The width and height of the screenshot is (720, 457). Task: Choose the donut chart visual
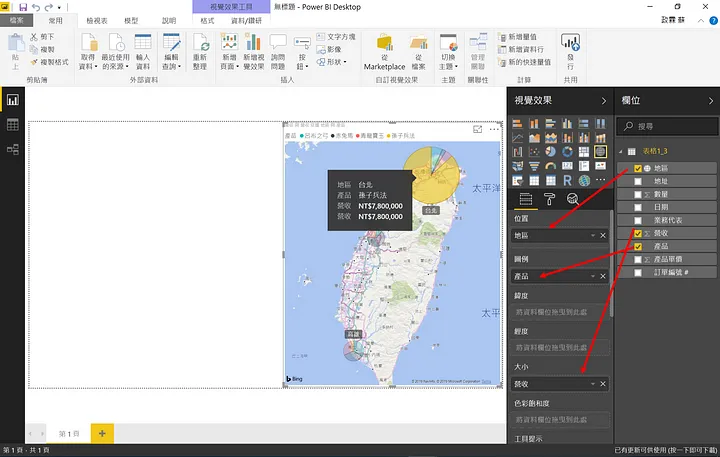pyautogui.click(x=567, y=152)
